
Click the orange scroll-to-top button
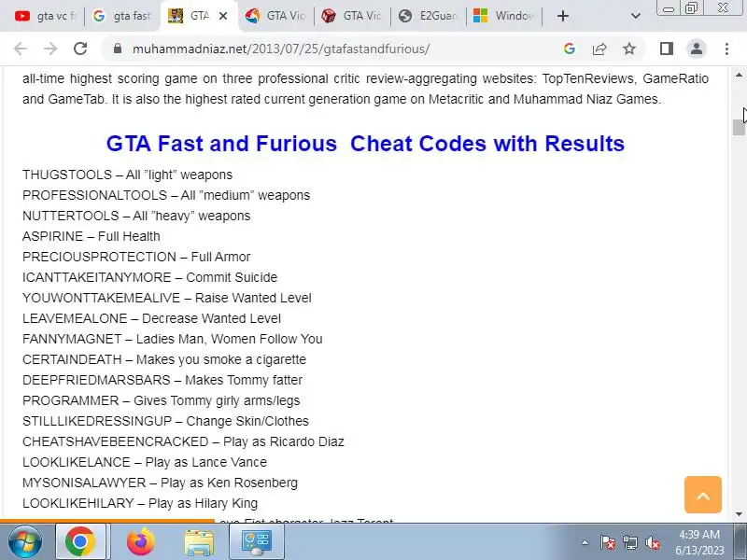pyautogui.click(x=703, y=495)
